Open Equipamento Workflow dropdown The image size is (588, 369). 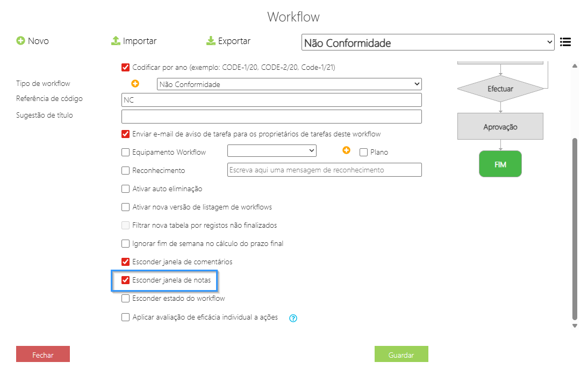(x=272, y=150)
